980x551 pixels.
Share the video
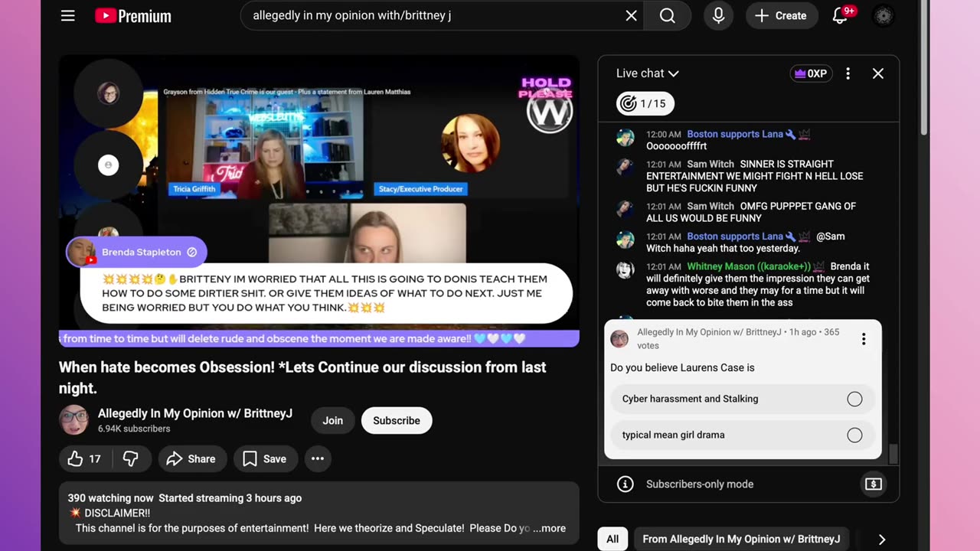point(192,458)
